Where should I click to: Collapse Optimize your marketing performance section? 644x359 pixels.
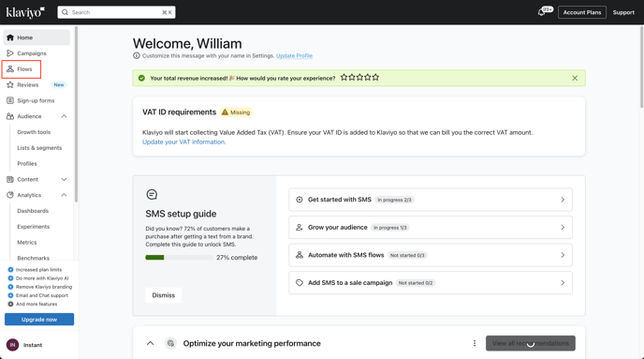point(151,343)
